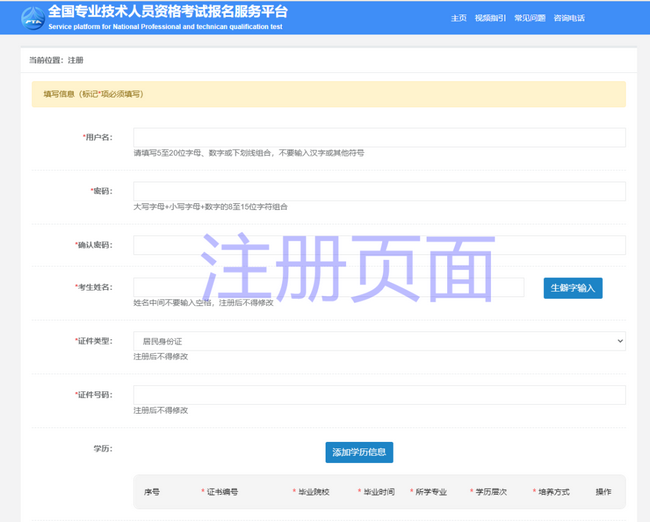Click the 证书编号 column header
650x522 pixels.
click(x=223, y=492)
